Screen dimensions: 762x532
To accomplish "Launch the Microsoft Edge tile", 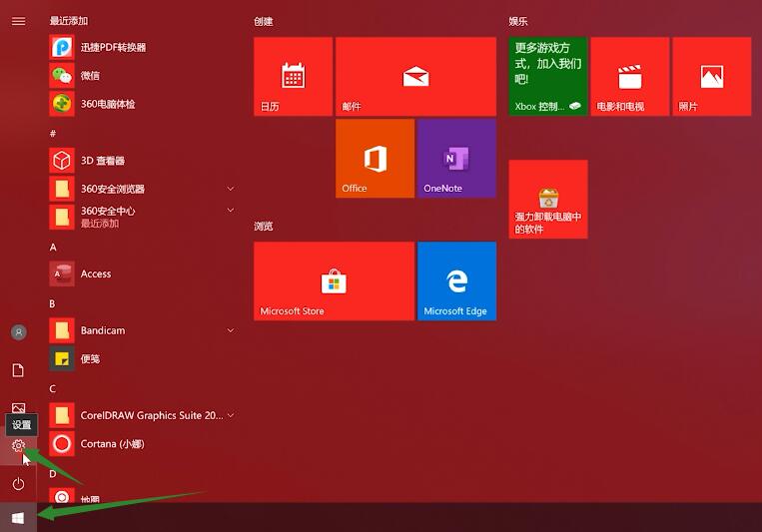I will click(456, 281).
